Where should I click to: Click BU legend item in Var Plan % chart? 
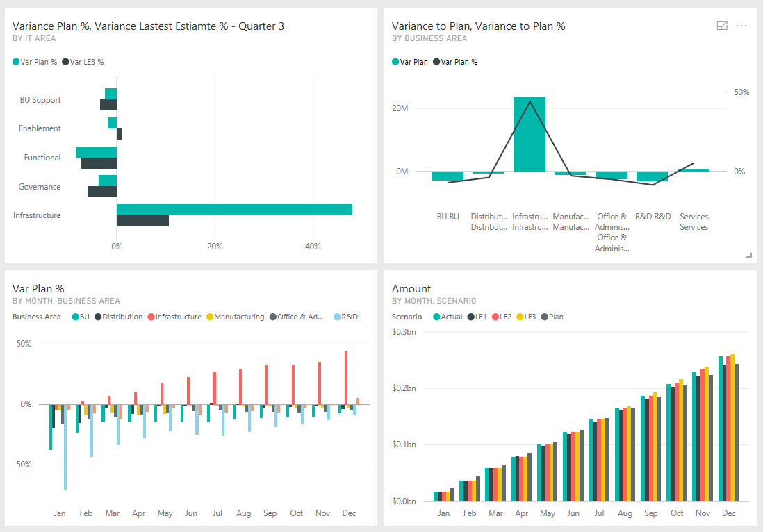click(x=81, y=317)
